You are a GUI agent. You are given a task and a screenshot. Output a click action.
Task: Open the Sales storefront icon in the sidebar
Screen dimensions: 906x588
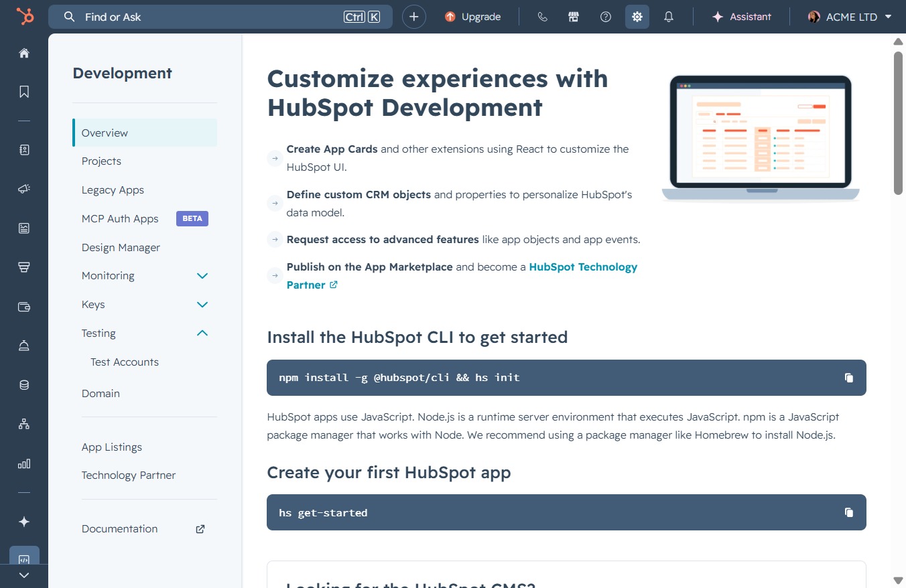[24, 267]
